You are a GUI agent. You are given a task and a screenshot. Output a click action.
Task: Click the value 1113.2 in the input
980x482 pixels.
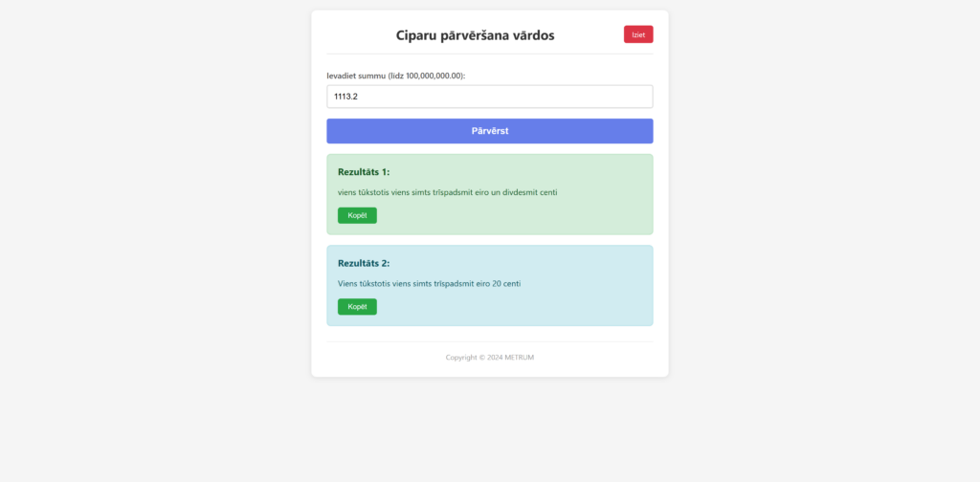point(346,97)
